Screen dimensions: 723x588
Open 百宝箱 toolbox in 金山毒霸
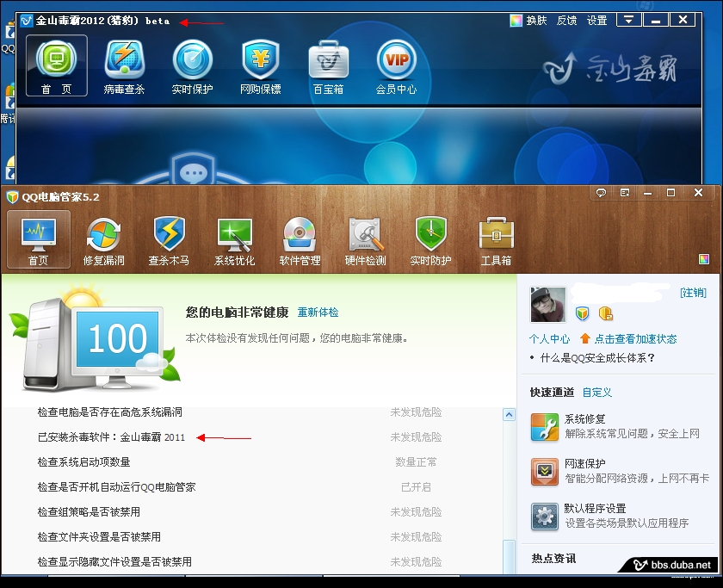click(328, 66)
